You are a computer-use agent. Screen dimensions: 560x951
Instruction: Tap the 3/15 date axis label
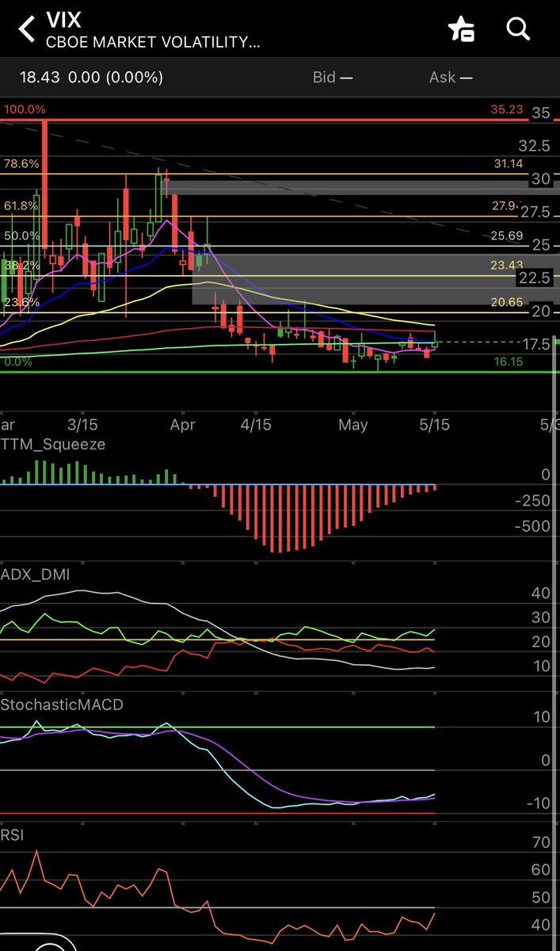(x=83, y=425)
